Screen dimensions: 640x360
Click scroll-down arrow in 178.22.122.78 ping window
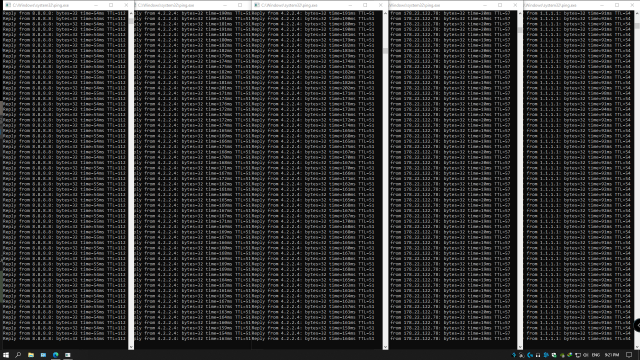(520, 347)
